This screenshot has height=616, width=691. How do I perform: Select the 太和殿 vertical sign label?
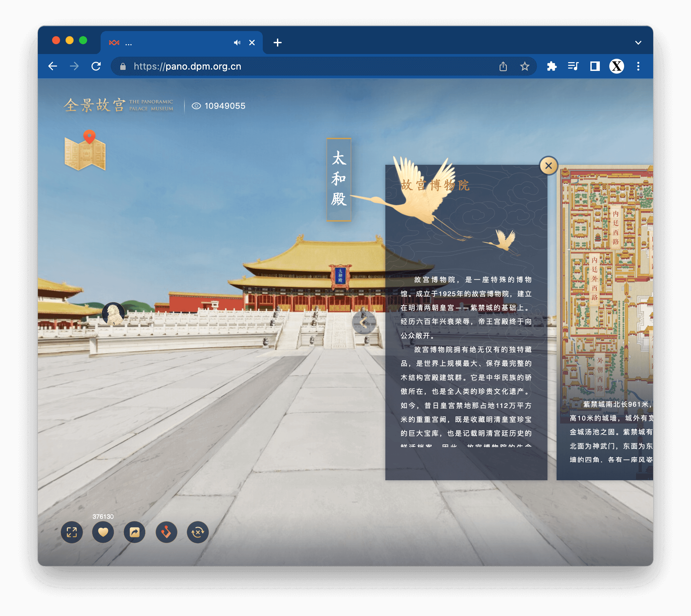pos(339,179)
